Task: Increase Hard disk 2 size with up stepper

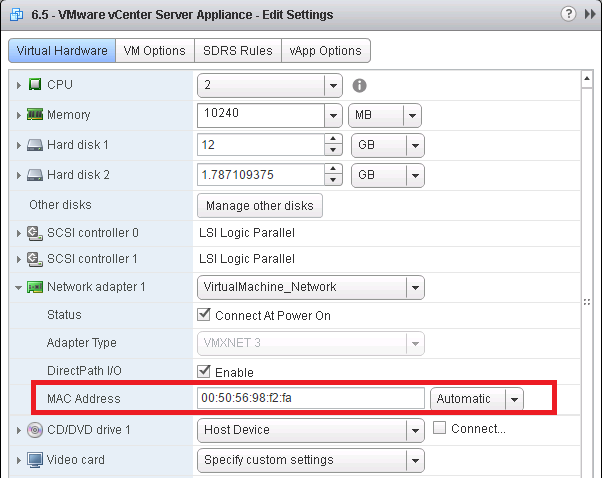Action: (x=333, y=169)
